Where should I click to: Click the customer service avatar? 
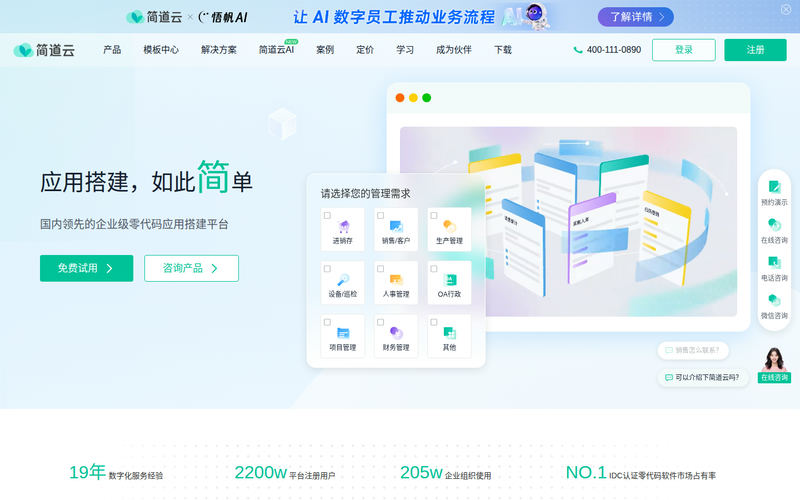pyautogui.click(x=774, y=359)
